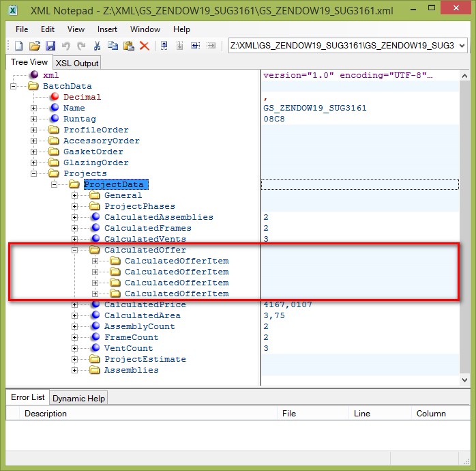Click the blue VentCount element icon

tap(95, 348)
